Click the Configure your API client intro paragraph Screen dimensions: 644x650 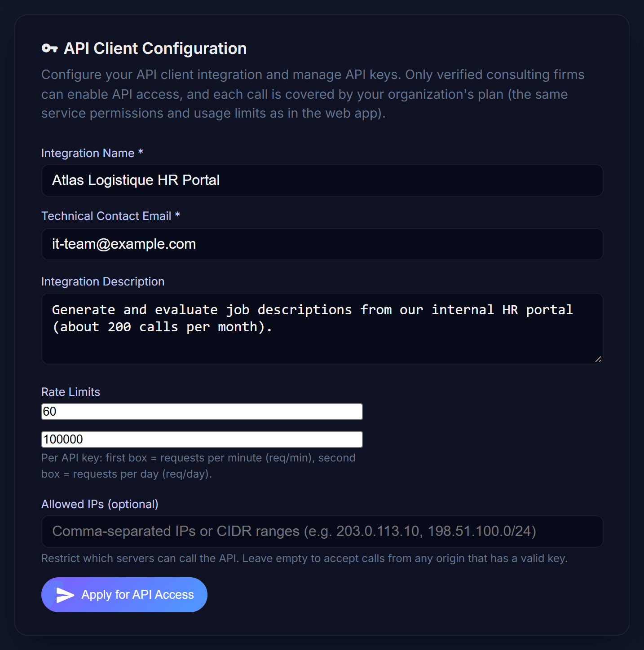click(313, 94)
